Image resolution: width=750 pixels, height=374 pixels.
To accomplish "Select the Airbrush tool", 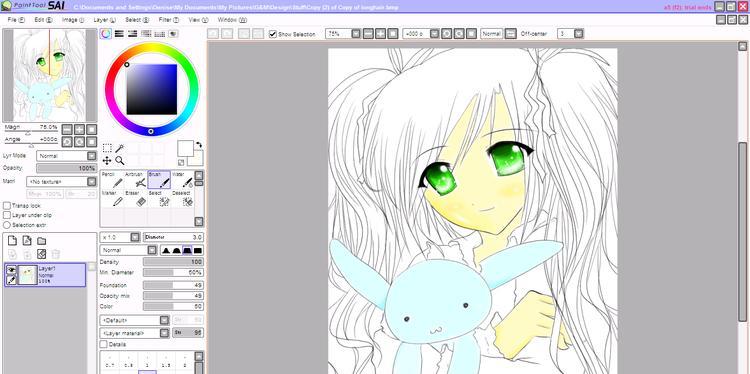I will click(135, 180).
